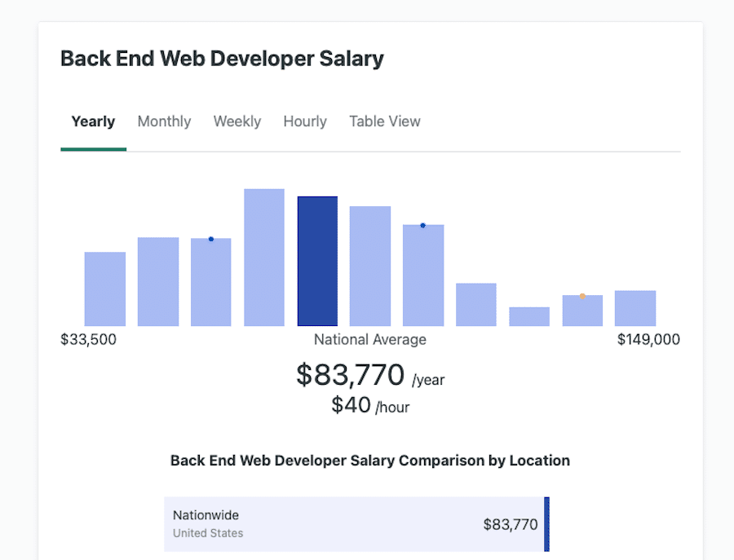The image size is (734, 560).
Task: Click the Salary Comparison by Location heading
Action: coord(369,461)
